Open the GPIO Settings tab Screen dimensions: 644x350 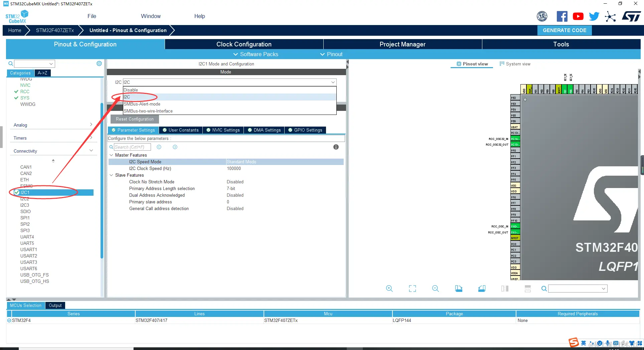(305, 130)
